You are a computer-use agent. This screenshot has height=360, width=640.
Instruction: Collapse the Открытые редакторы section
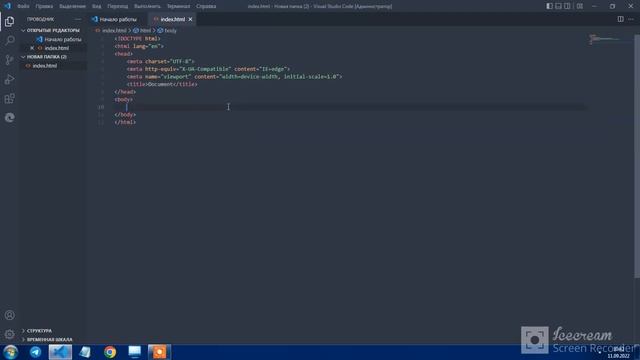click(53, 30)
